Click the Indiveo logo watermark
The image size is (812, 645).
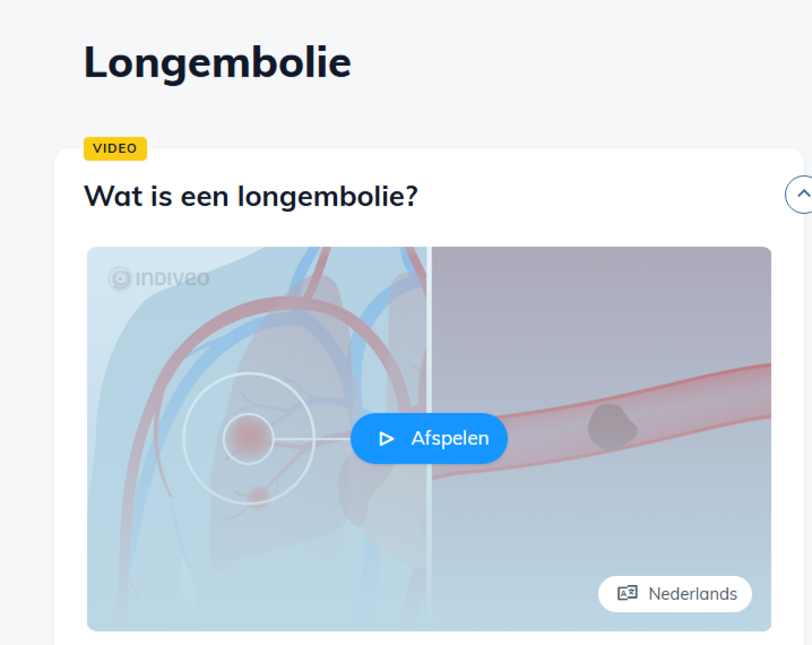(x=159, y=278)
